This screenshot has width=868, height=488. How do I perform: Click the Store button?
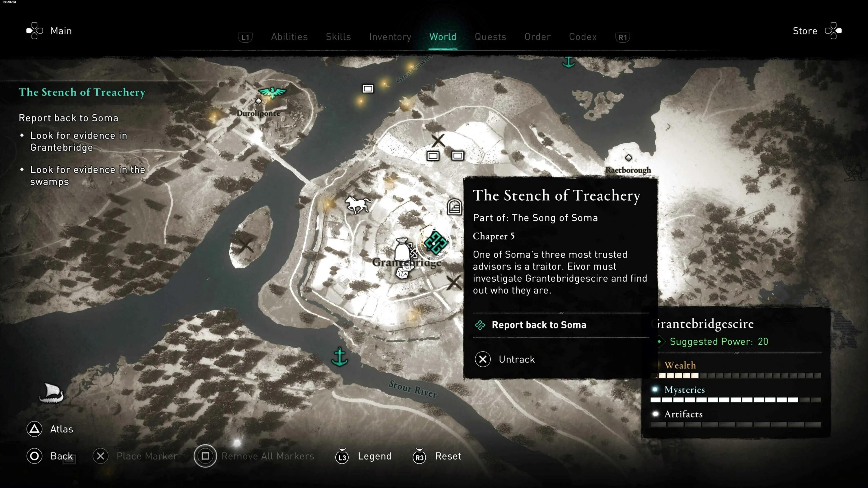pos(805,30)
